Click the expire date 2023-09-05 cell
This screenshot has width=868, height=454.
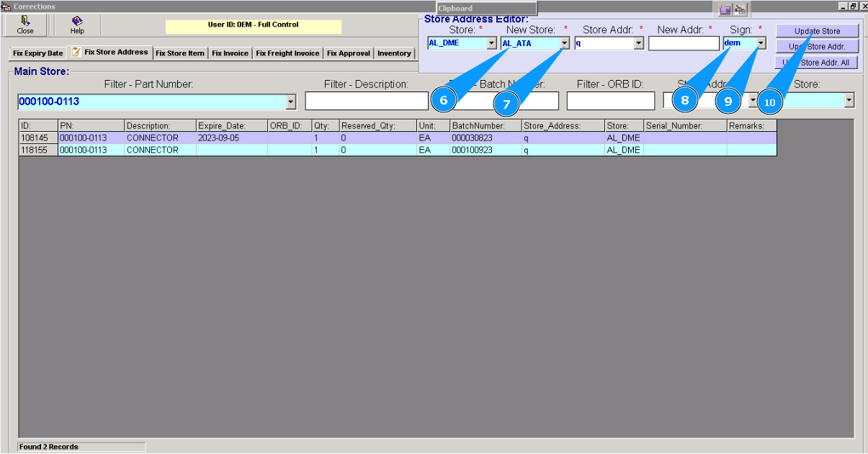click(x=232, y=138)
